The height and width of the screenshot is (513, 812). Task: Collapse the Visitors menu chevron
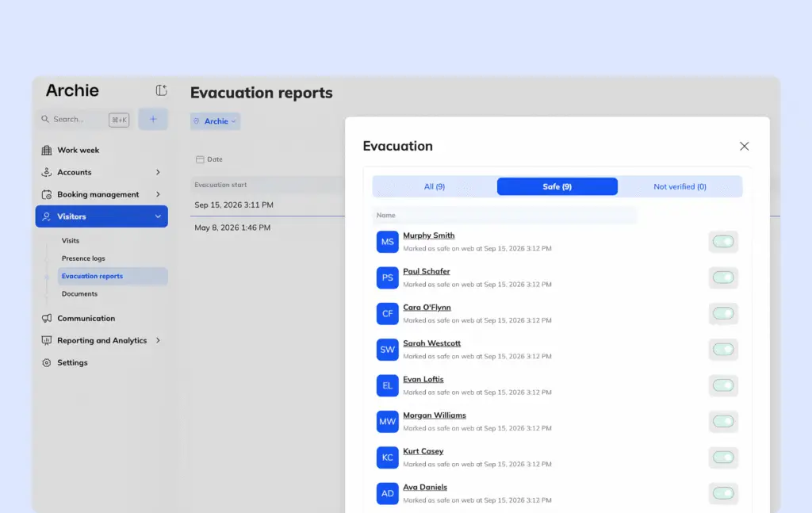pos(158,216)
